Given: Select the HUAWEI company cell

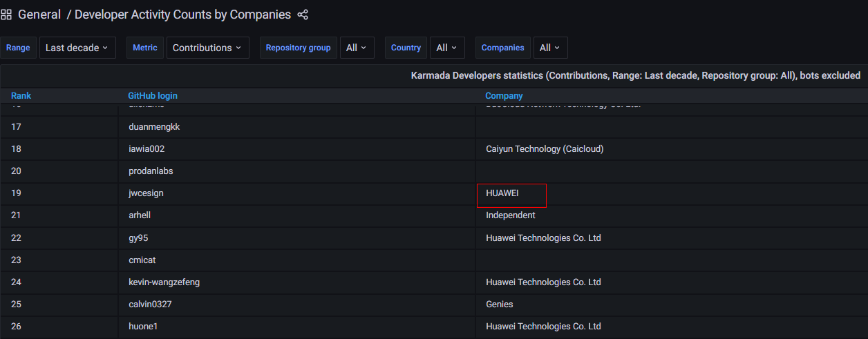Looking at the screenshot, I should coord(502,193).
